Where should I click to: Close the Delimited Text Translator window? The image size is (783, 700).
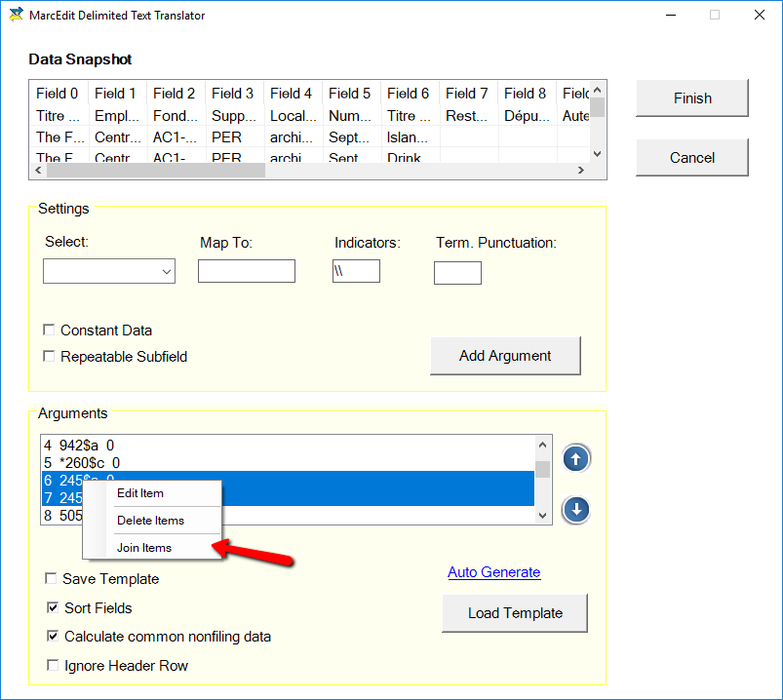[759, 15]
